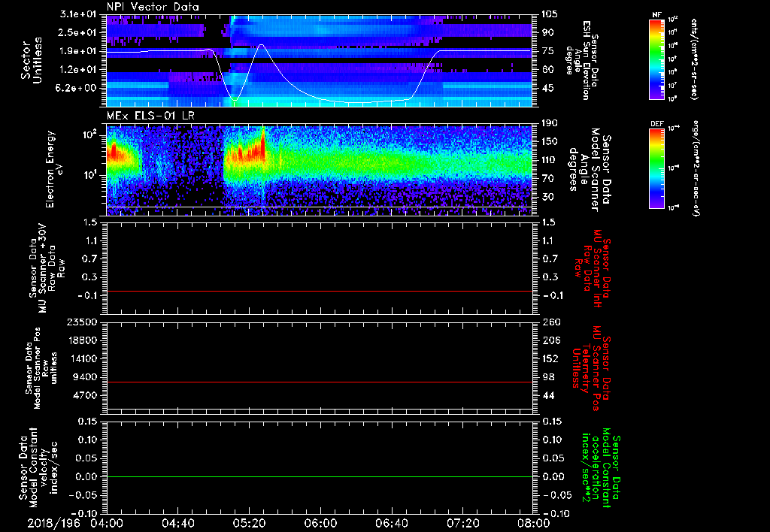
Task: Click the red line in Scanner Pos panel
Action: [319, 382]
